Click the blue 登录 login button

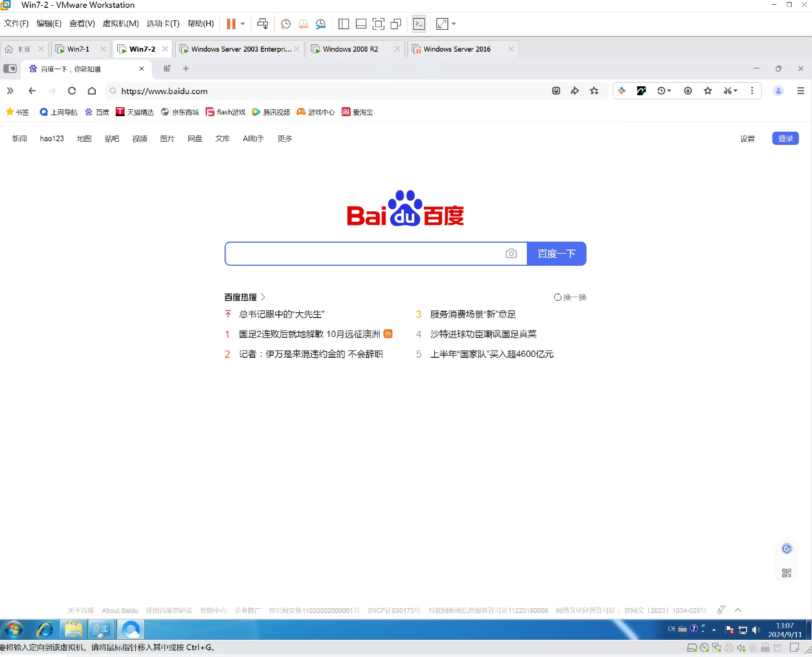(785, 139)
